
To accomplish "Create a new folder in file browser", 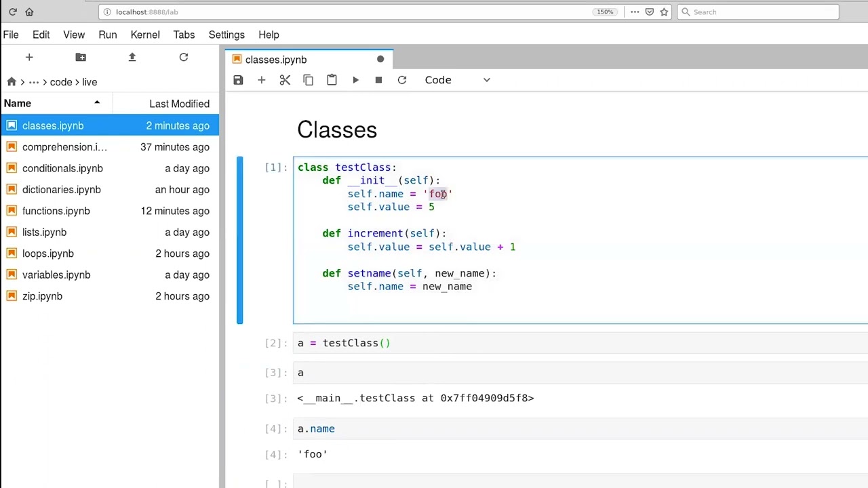I will click(81, 58).
